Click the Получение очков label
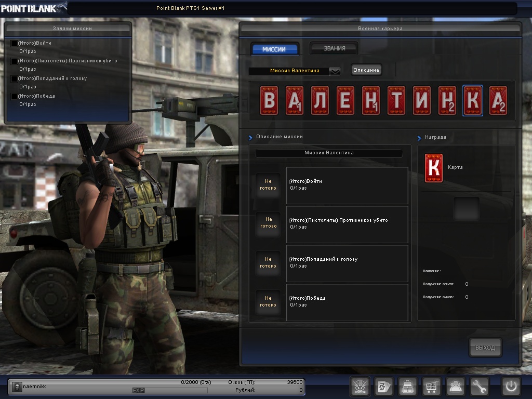This screenshot has height=399, width=532. click(x=438, y=297)
